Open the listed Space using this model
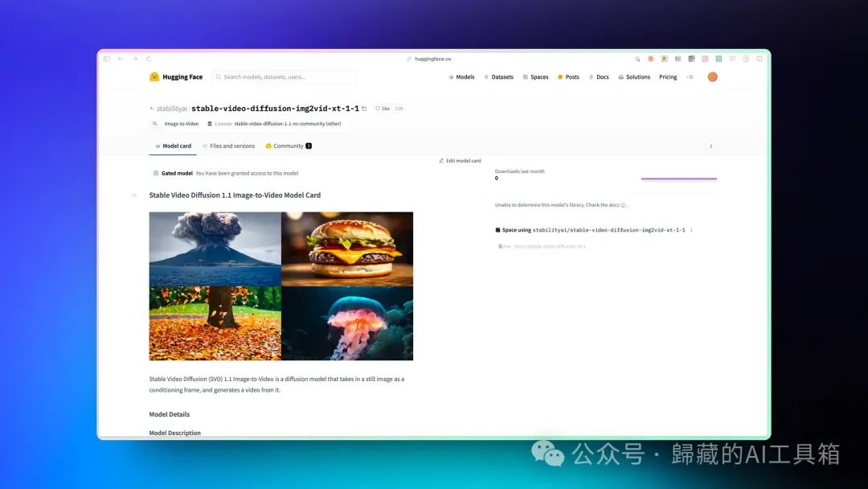The height and width of the screenshot is (489, 868). [x=542, y=246]
